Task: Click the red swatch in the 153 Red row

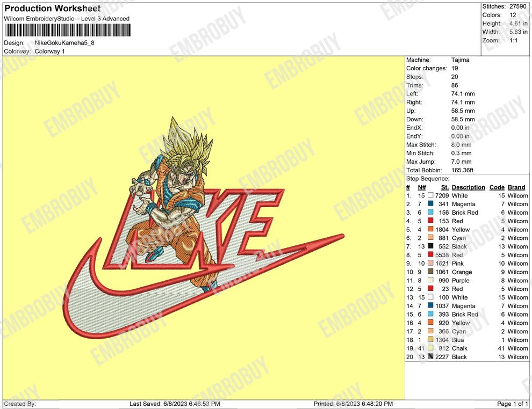Action: coord(430,221)
